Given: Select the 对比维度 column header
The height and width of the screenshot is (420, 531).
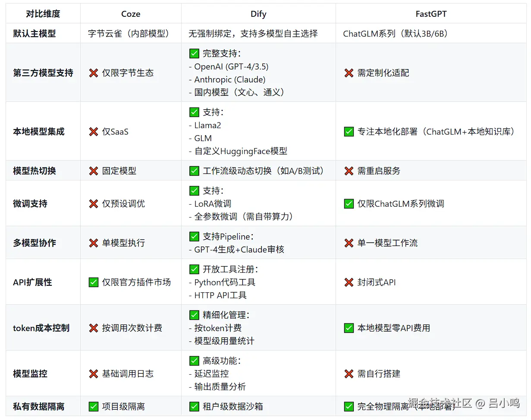Looking at the screenshot, I should [x=43, y=14].
